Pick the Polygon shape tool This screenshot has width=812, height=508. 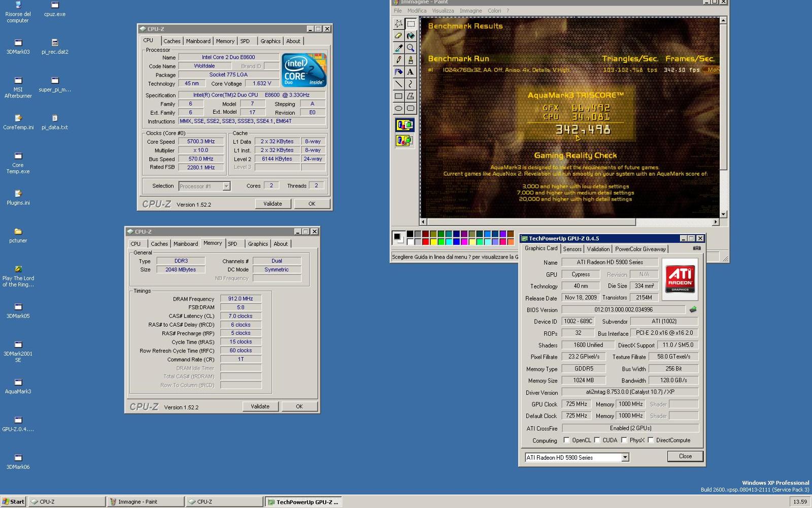pos(411,96)
